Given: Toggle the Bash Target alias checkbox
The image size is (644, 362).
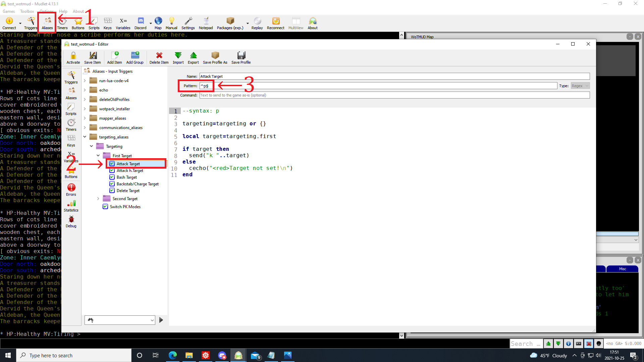Looking at the screenshot, I should click(x=112, y=177).
